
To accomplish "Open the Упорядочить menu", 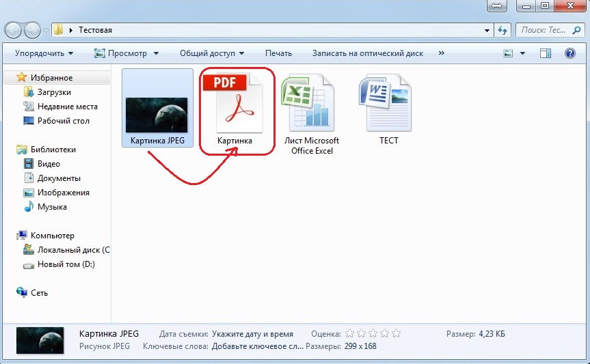I will tap(44, 53).
